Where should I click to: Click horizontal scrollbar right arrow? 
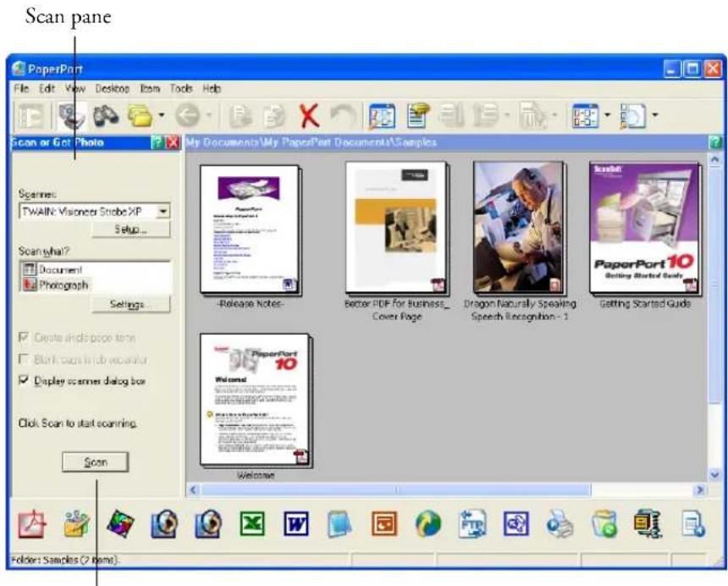point(699,489)
